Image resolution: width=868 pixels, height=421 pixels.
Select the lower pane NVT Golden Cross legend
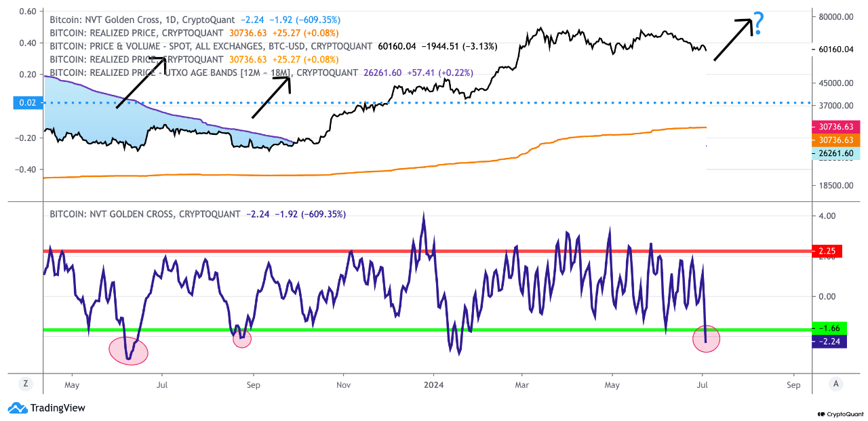(x=145, y=214)
